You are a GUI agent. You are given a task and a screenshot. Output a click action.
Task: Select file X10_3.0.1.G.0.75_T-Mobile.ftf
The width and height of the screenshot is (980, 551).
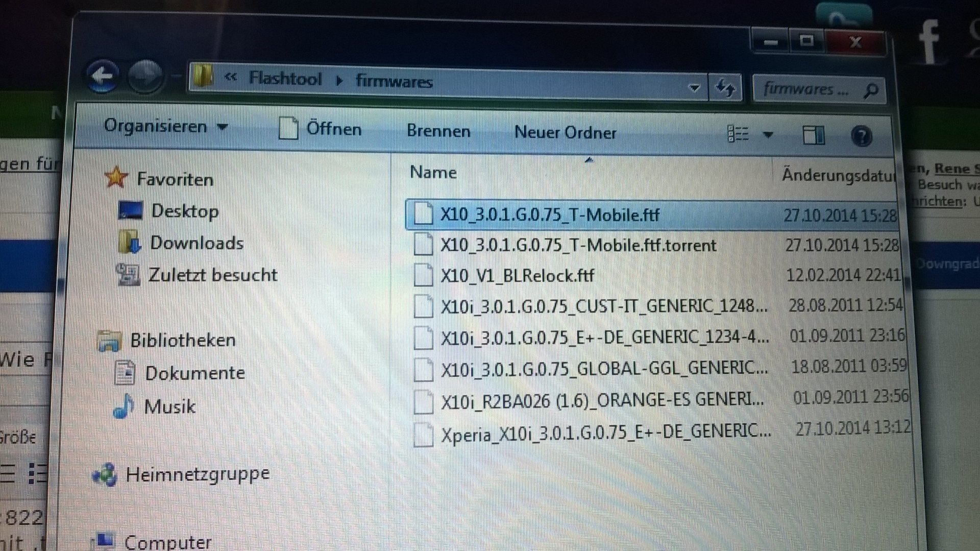coord(550,214)
